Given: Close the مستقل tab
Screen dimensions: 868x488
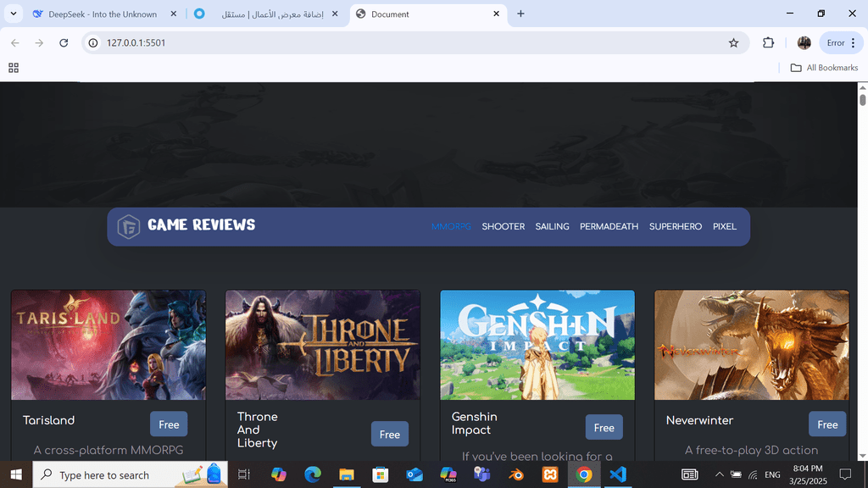Looking at the screenshot, I should click(x=334, y=14).
